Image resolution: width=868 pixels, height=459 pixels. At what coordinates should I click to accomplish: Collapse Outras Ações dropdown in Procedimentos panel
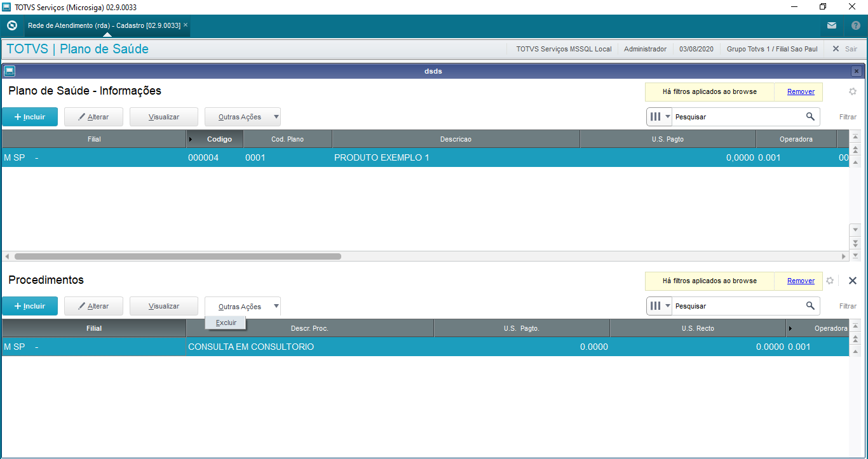click(243, 306)
